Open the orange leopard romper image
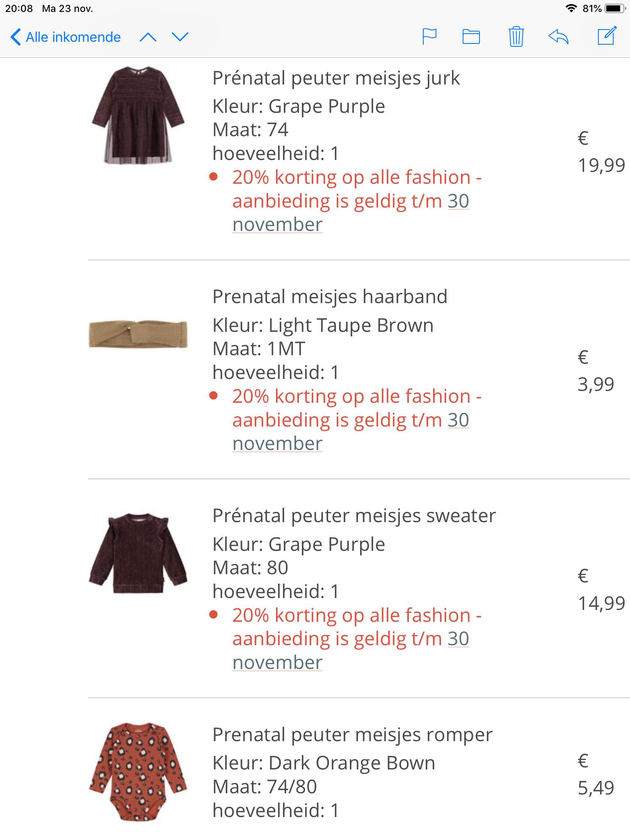 pyautogui.click(x=138, y=772)
